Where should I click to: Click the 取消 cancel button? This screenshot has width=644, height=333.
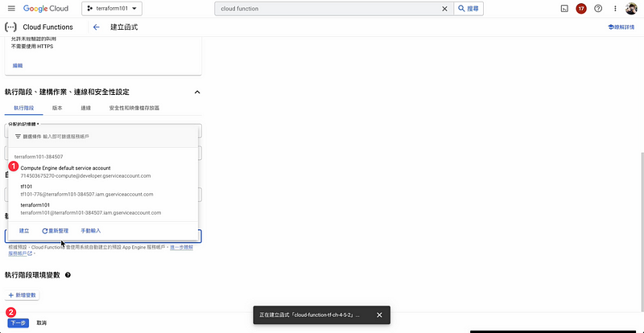tap(42, 323)
